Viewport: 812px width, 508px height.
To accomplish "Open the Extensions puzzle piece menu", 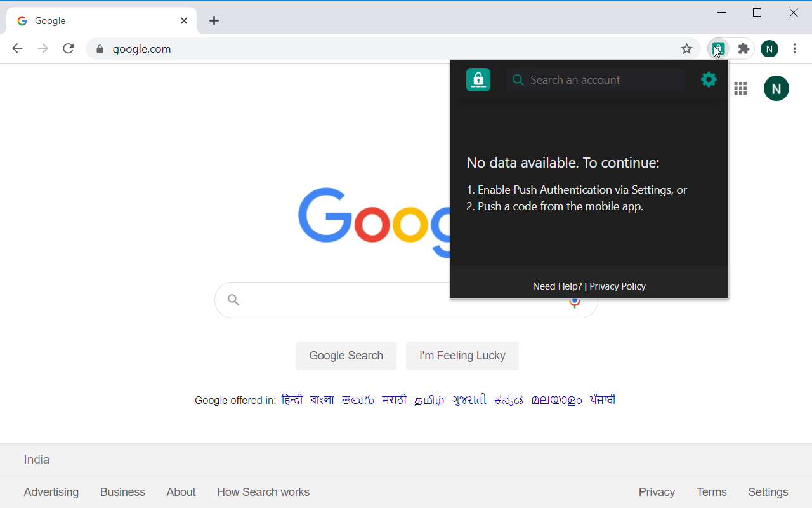I will coord(744,49).
